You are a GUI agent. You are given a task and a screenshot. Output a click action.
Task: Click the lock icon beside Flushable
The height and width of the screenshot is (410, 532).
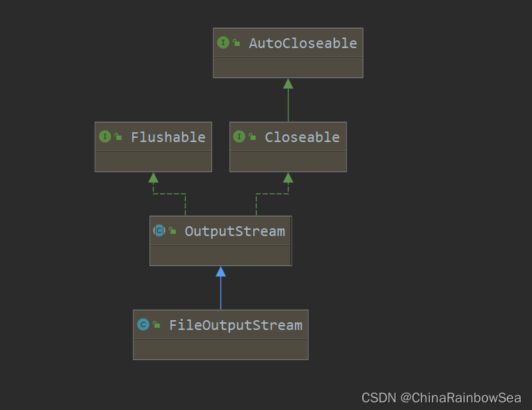coord(119,138)
